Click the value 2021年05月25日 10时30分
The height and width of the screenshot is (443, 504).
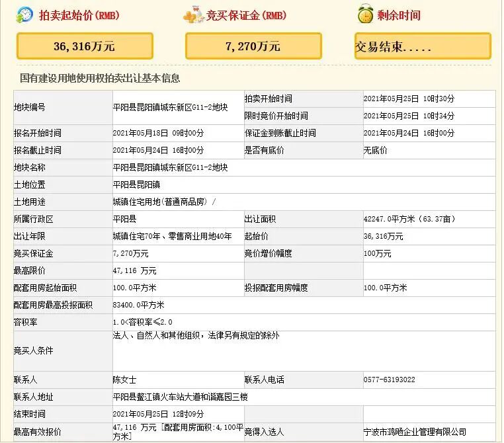click(x=409, y=99)
